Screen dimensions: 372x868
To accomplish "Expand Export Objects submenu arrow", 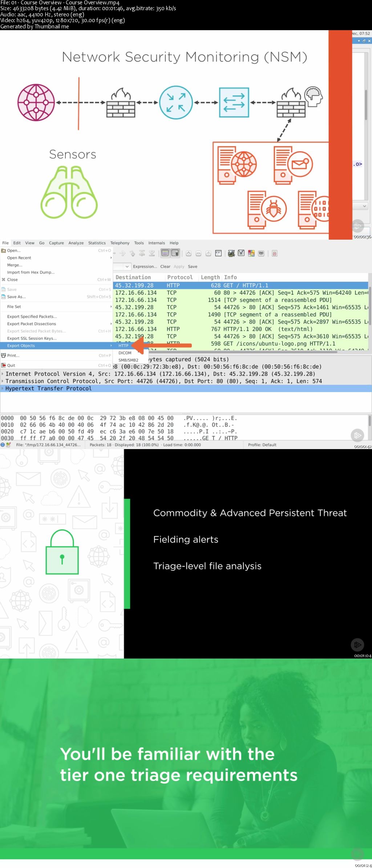I will (111, 345).
